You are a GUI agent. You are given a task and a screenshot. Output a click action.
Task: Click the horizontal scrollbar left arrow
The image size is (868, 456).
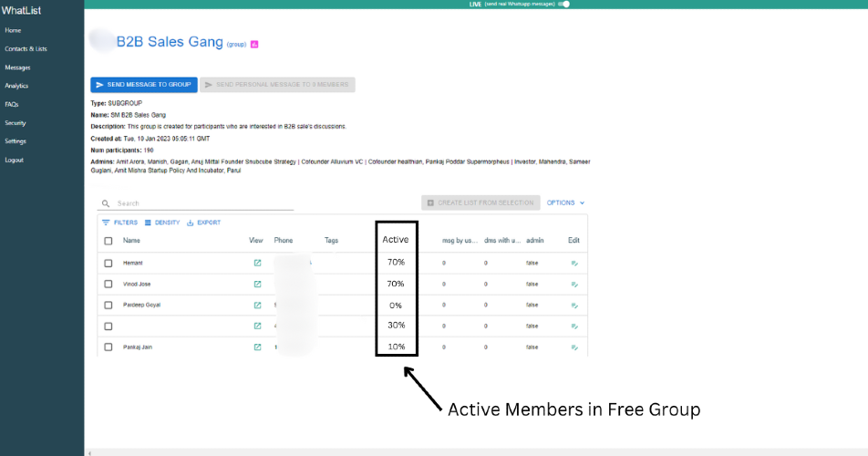point(89,453)
